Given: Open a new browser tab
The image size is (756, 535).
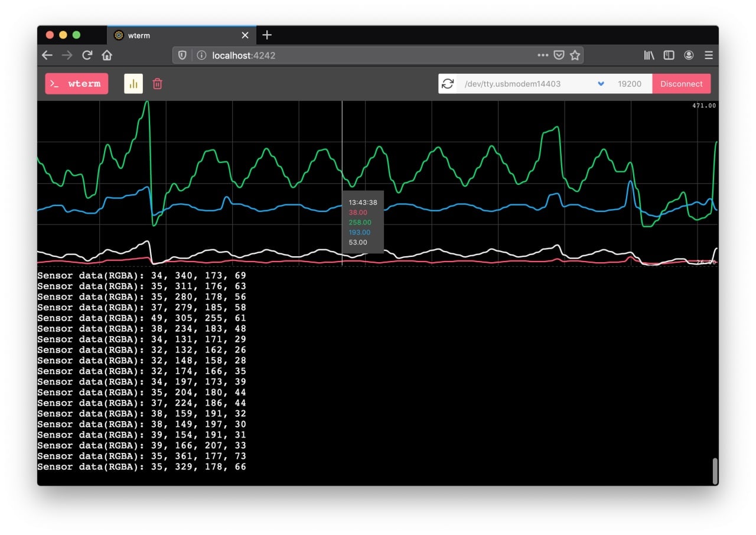Looking at the screenshot, I should (x=267, y=35).
